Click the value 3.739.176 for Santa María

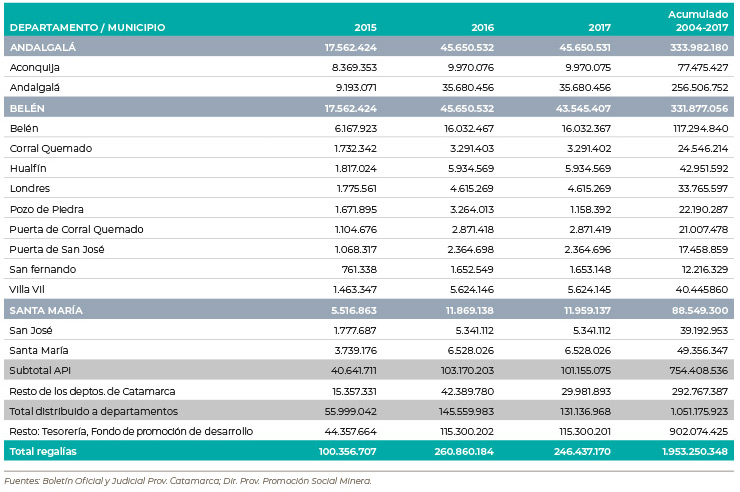(356, 350)
